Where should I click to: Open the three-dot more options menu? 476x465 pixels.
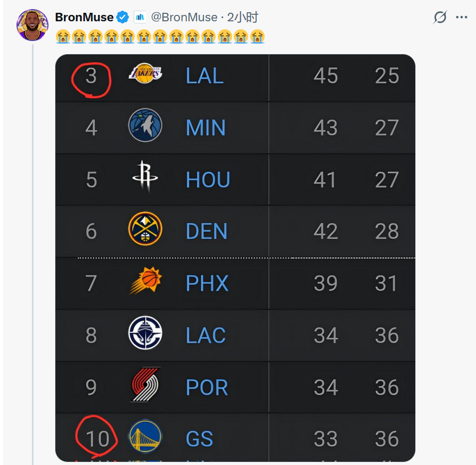(x=462, y=17)
